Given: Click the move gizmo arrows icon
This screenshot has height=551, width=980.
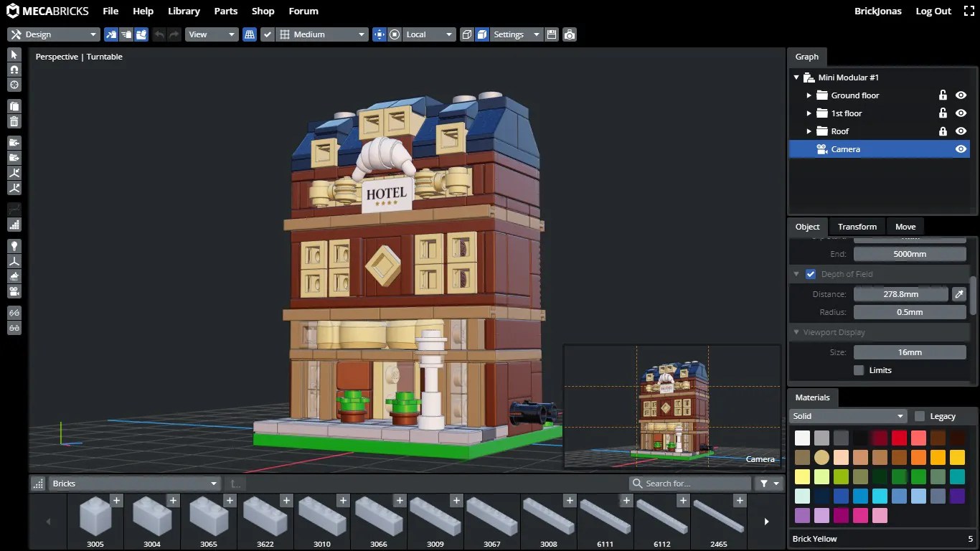Looking at the screenshot, I should click(380, 34).
